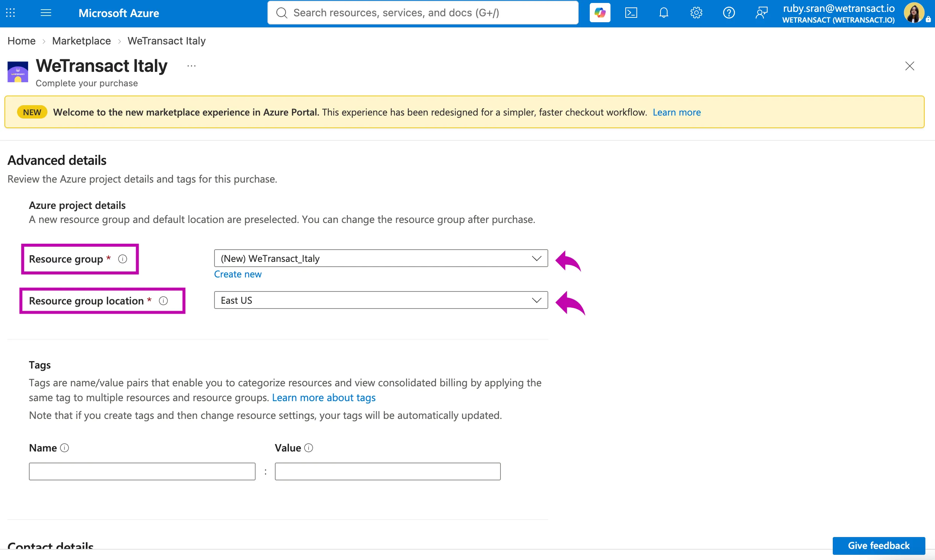
Task: Open Learn more about tags link
Action: [x=324, y=398]
